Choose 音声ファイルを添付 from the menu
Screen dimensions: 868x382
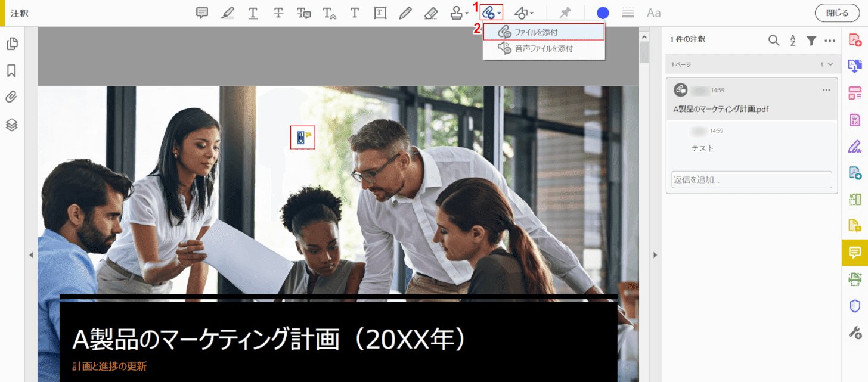[544, 48]
